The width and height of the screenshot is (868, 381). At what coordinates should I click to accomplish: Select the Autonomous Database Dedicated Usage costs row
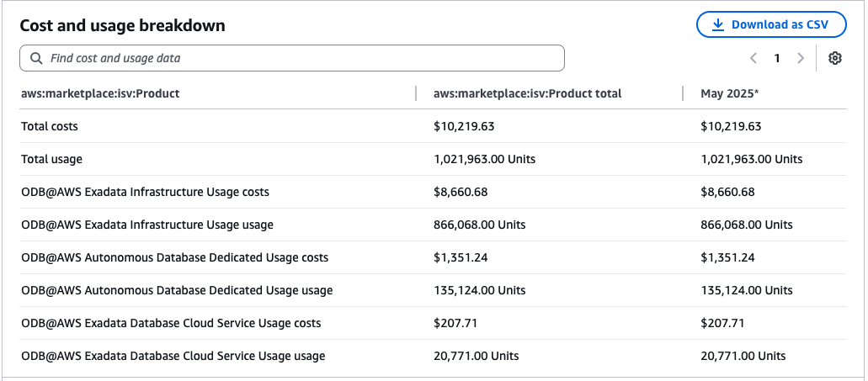click(174, 257)
